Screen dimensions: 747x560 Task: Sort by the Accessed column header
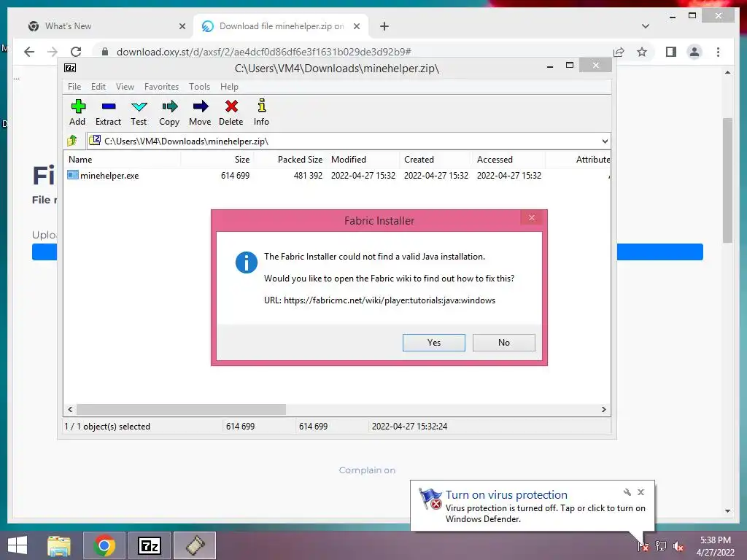pyautogui.click(x=508, y=160)
